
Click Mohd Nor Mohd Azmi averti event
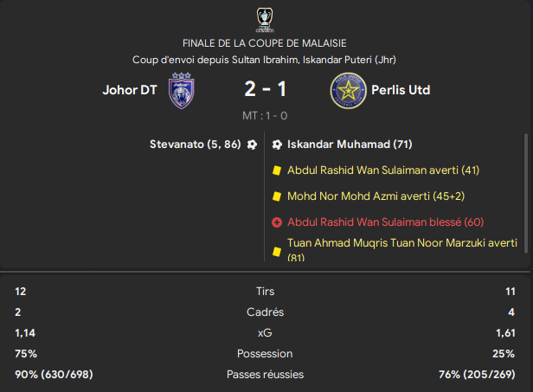coord(376,196)
